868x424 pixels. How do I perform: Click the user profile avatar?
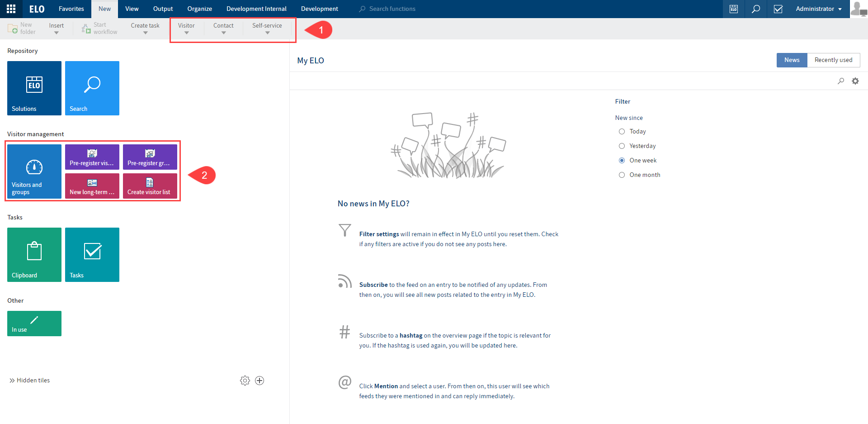[859, 9]
